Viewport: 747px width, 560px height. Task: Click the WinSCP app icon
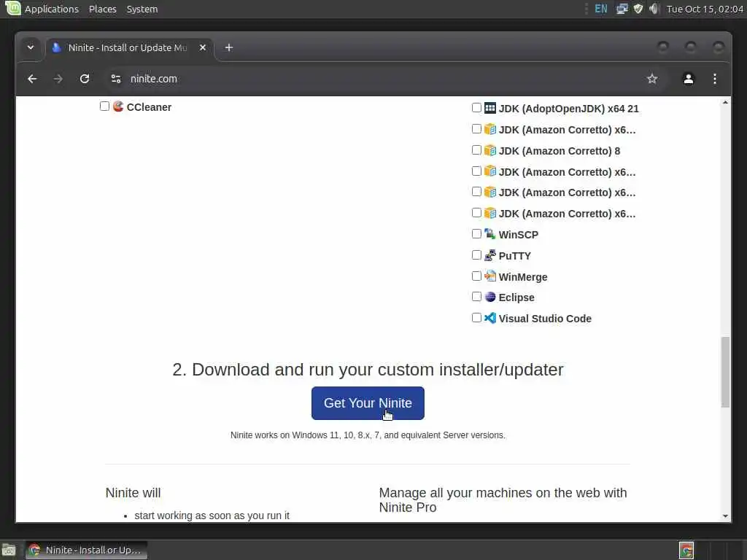(489, 234)
